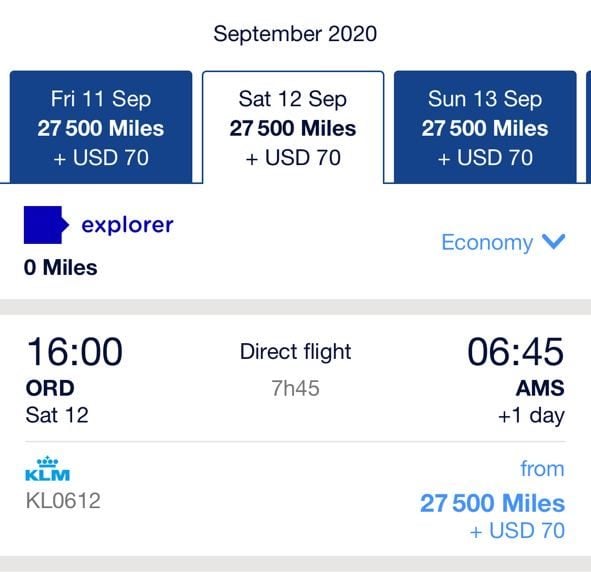Click the 7h45 flight duration
This screenshot has width=591, height=572.
coord(296,388)
